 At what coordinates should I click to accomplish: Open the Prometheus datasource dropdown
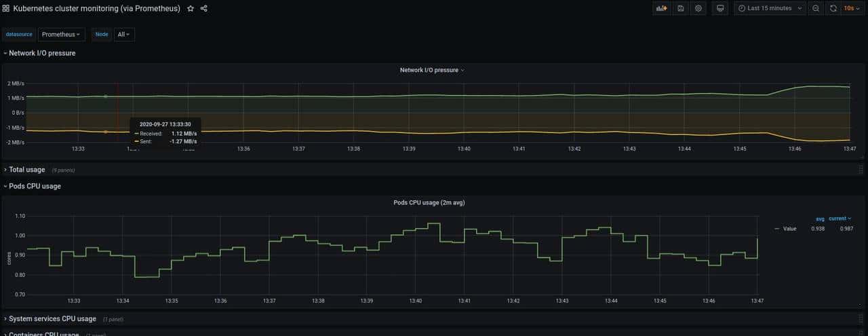tap(61, 34)
